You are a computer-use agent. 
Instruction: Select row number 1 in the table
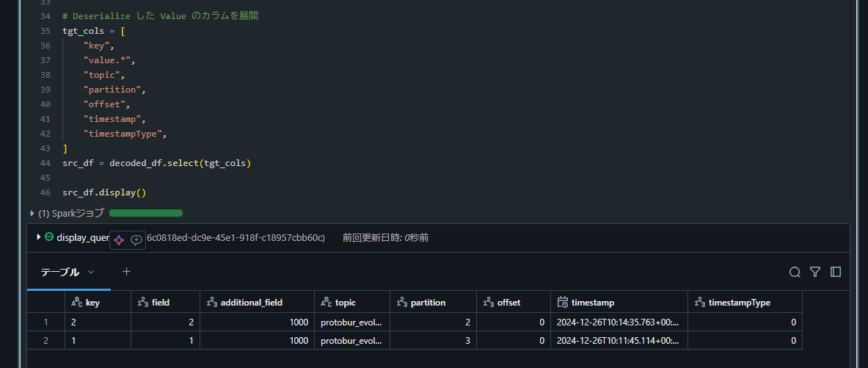pyautogui.click(x=46, y=322)
